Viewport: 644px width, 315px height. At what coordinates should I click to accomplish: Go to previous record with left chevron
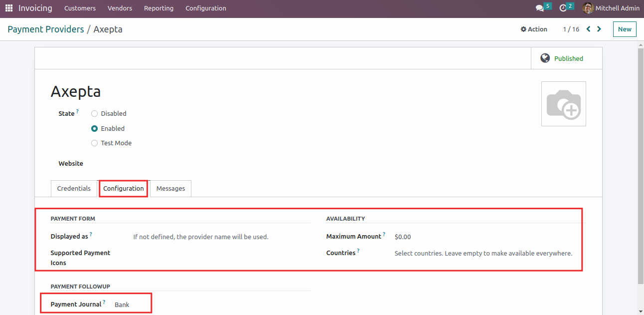588,29
